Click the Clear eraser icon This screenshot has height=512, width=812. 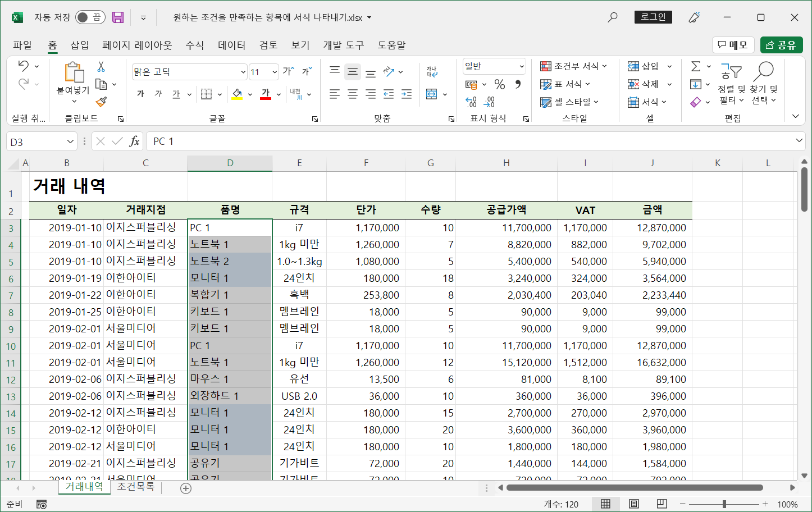696,102
